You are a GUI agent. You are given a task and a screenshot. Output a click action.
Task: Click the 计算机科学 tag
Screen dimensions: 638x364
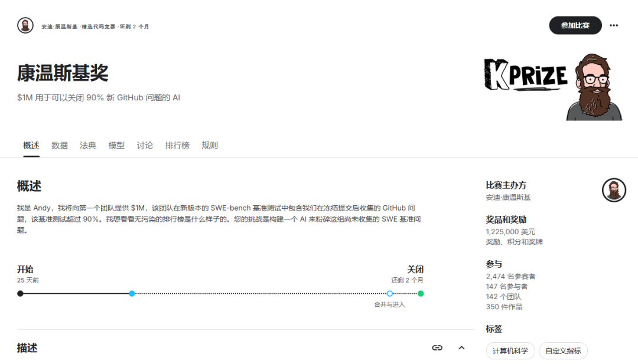click(510, 351)
